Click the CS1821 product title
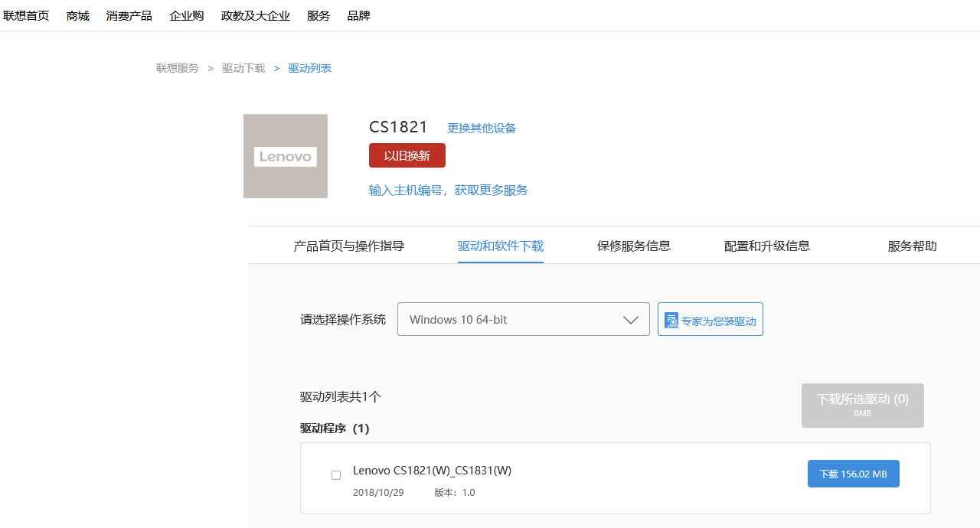 pyautogui.click(x=398, y=127)
